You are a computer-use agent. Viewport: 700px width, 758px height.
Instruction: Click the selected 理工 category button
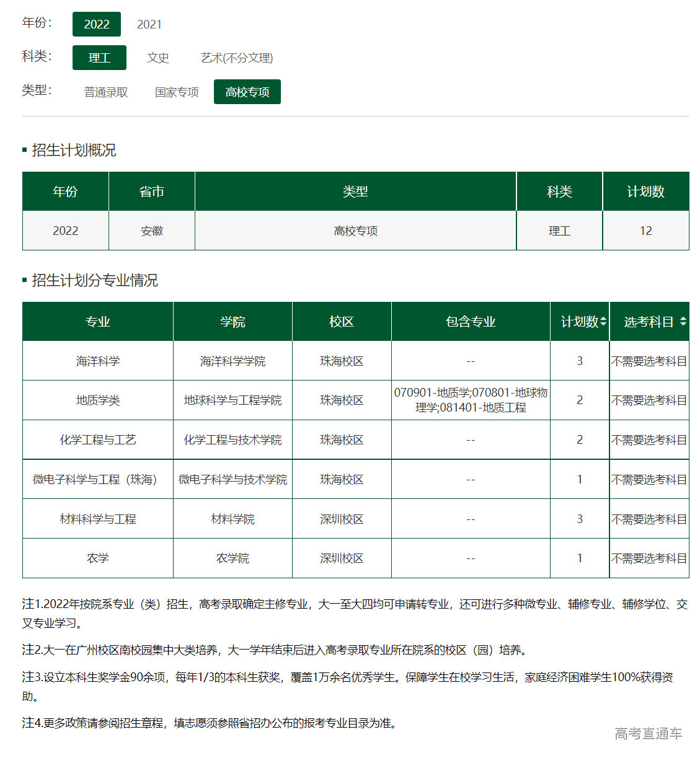[x=99, y=58]
